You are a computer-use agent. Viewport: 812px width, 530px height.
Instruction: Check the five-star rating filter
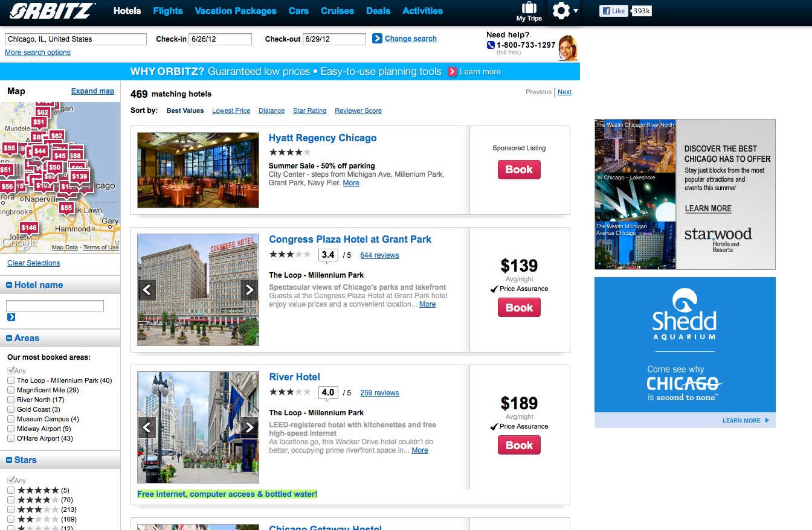pyautogui.click(x=11, y=490)
